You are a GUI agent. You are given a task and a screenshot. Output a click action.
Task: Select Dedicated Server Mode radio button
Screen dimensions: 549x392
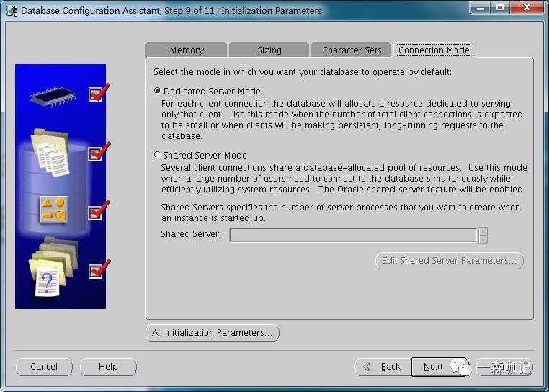tap(158, 91)
